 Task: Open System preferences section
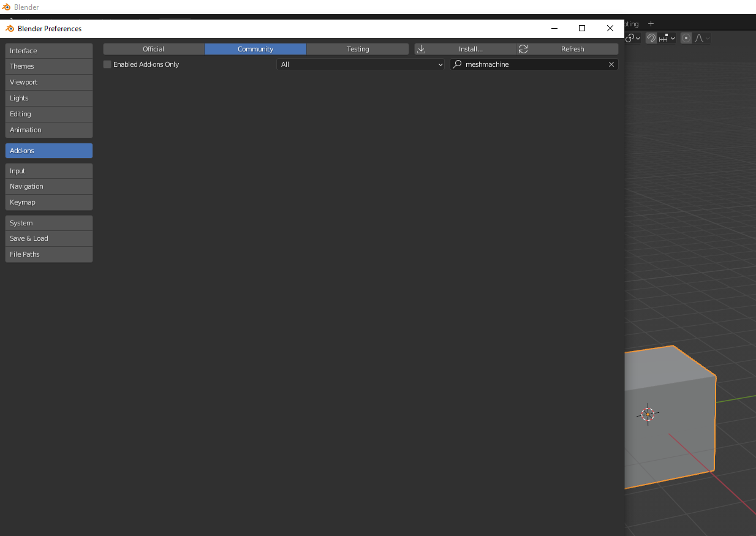pyautogui.click(x=49, y=223)
